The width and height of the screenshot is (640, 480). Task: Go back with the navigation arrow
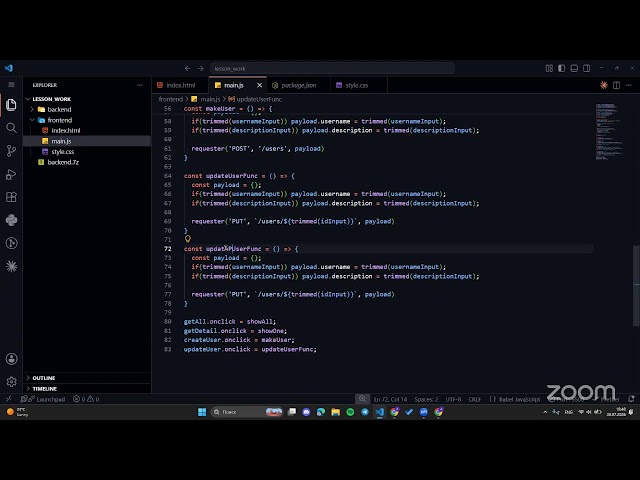click(187, 68)
